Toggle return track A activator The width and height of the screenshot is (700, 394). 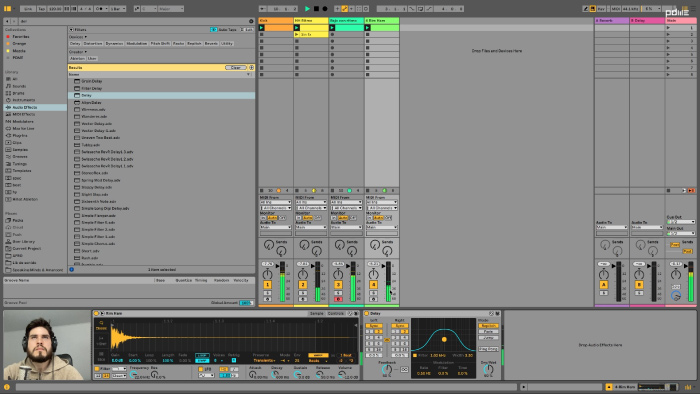pyautogui.click(x=604, y=285)
